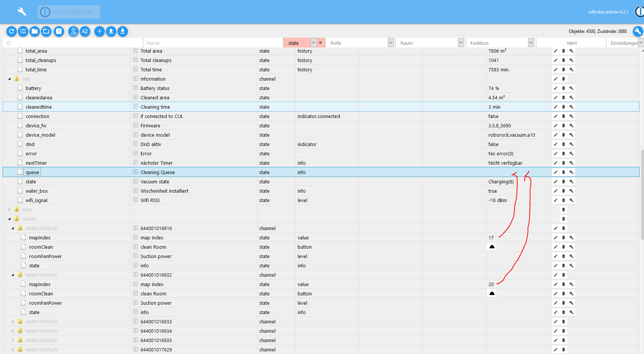Toggle list view of objects
The image size is (644, 354).
click(23, 31)
